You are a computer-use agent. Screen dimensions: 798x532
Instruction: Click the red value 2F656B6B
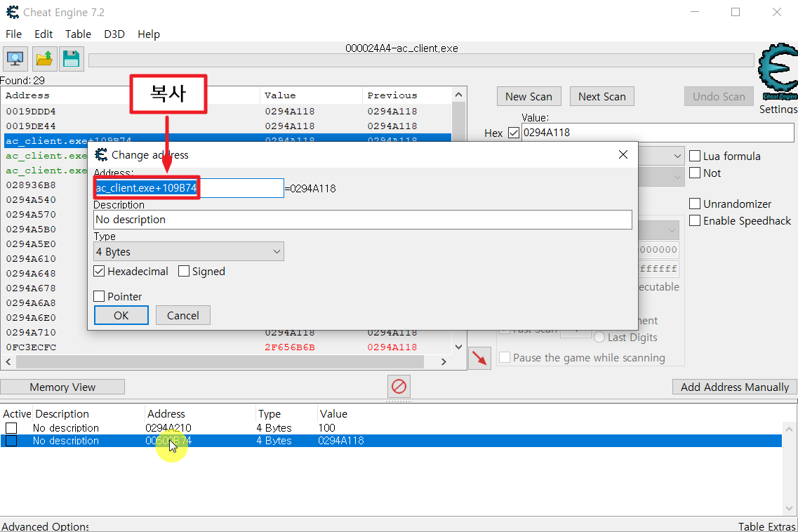pyautogui.click(x=290, y=347)
